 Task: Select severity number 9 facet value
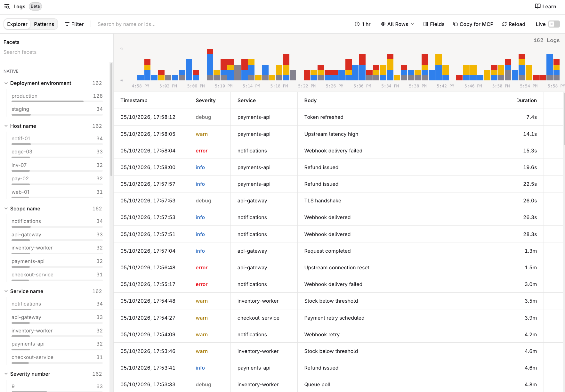pos(57,388)
